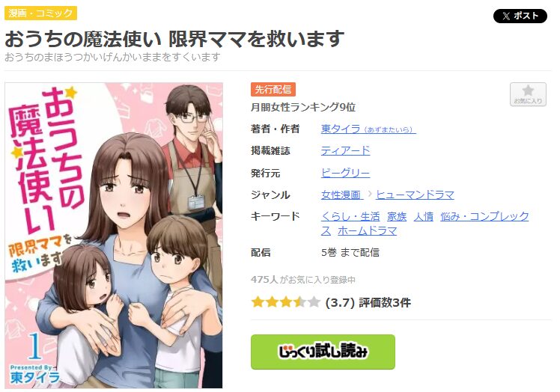
Task: Open the ホームドラマ keyword link
Action: [x=367, y=231]
